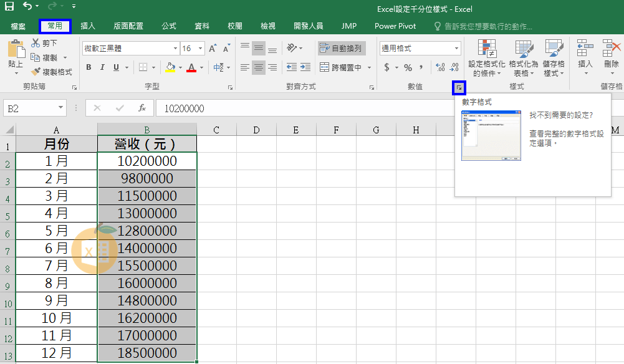Click the yellow fill color button
This screenshot has width=624, height=364.
pyautogui.click(x=171, y=67)
